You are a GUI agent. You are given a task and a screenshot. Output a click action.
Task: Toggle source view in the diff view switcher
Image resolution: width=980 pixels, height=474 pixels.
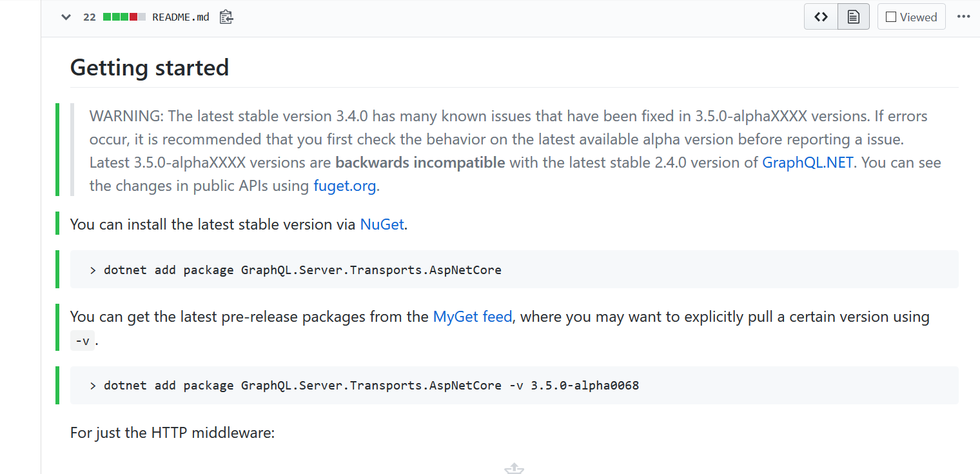coord(820,16)
